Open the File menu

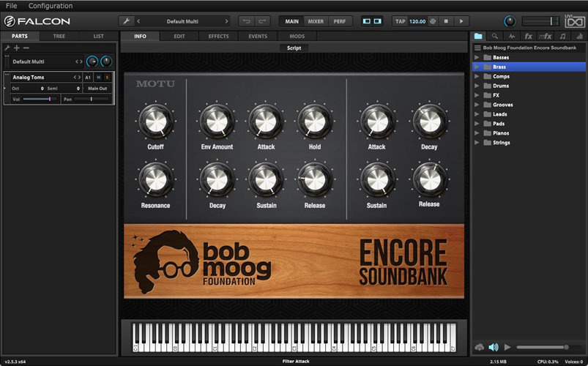11,6
